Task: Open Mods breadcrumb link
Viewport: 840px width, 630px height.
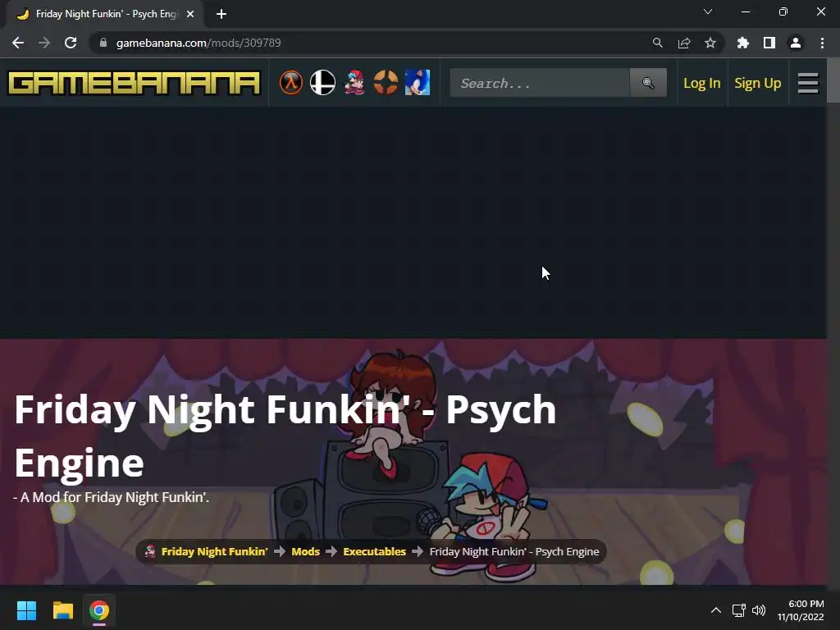Action: (x=305, y=552)
